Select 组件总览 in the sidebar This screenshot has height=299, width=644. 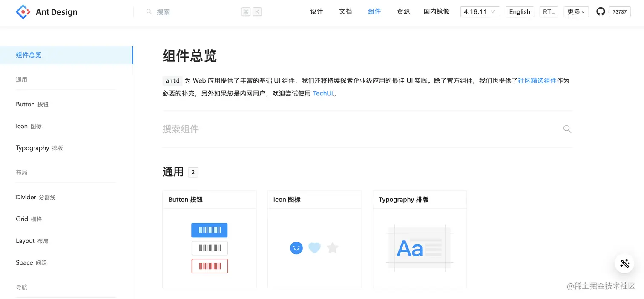coord(66,55)
